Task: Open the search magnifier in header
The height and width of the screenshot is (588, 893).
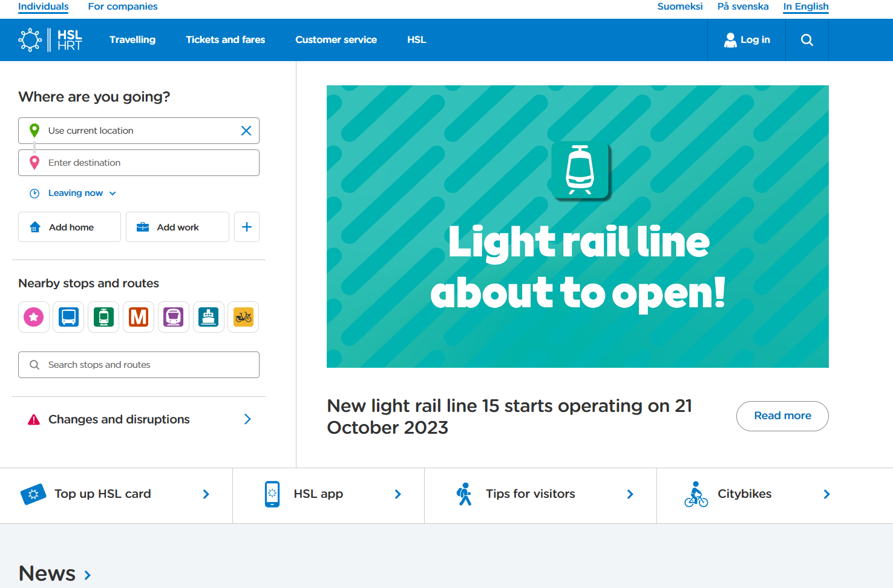Action: pos(807,40)
